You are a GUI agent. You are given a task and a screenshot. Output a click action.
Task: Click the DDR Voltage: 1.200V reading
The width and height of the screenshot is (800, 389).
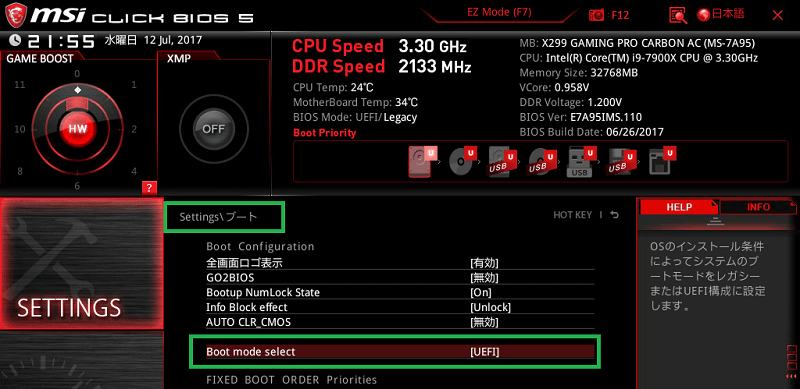(x=570, y=102)
